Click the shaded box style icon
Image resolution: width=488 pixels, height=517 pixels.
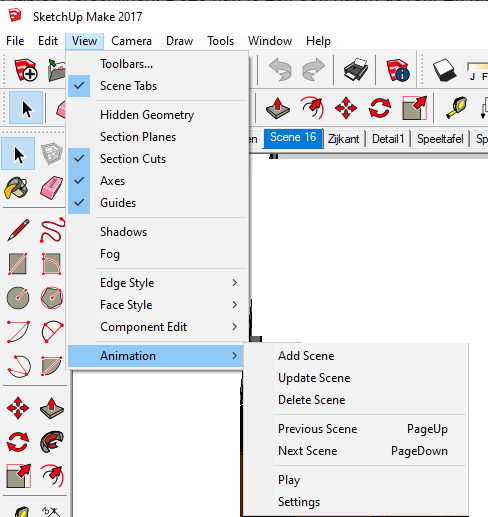[444, 70]
